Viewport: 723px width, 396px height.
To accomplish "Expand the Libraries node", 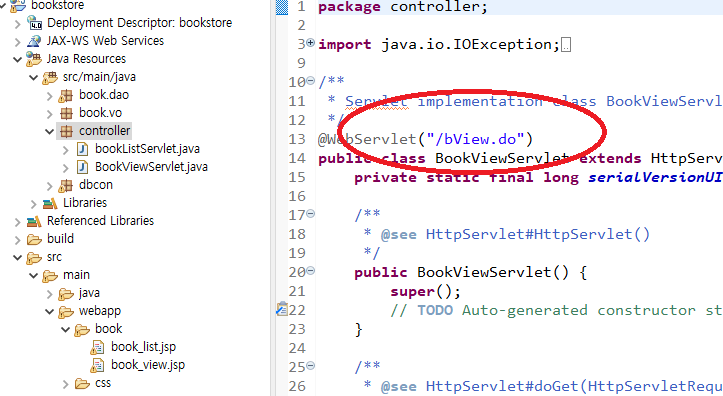I will point(34,204).
